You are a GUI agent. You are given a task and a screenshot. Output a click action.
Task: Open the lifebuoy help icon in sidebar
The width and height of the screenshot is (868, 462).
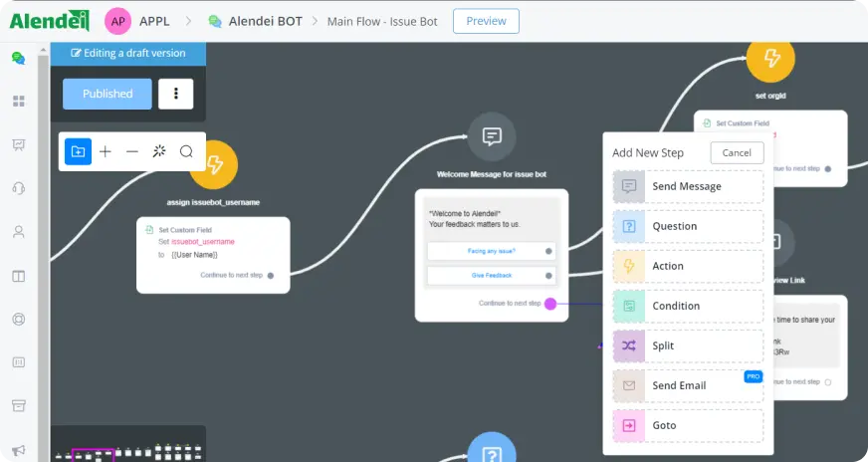(x=19, y=319)
